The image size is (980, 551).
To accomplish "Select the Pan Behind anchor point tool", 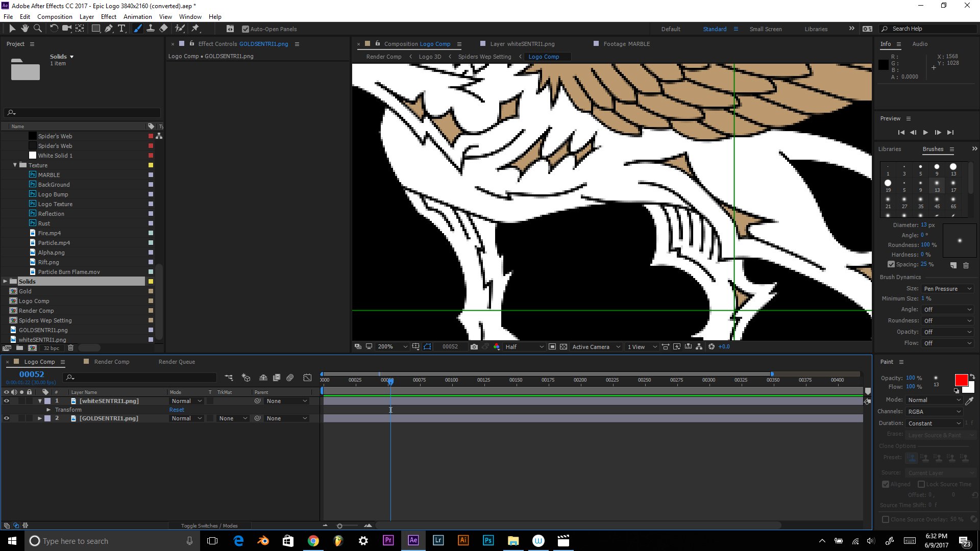I will 80,29.
